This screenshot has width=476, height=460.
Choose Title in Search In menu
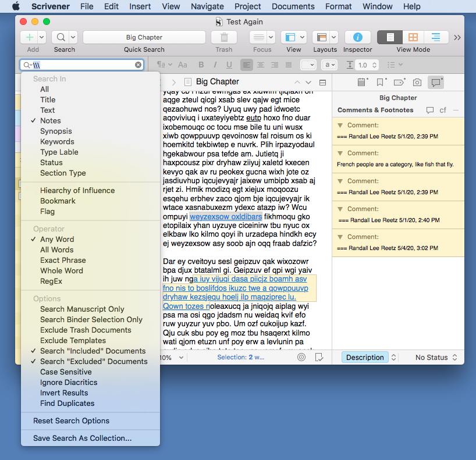[x=48, y=100]
